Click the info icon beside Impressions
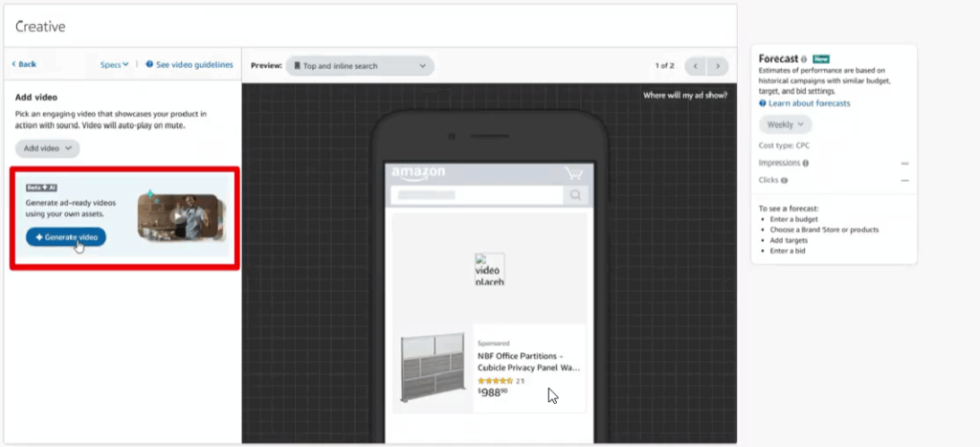The width and height of the screenshot is (980, 447). (805, 163)
